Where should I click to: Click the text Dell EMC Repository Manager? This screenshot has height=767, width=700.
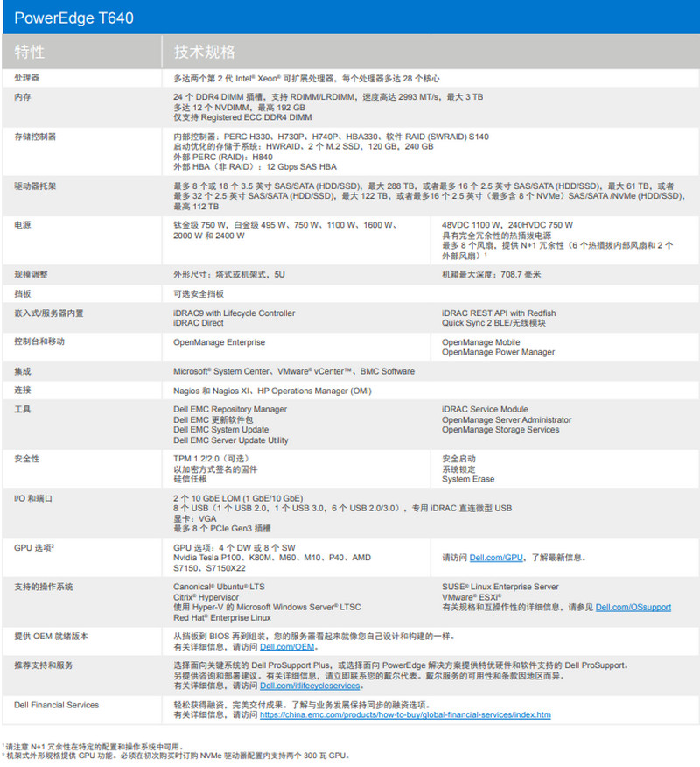pyautogui.click(x=230, y=409)
